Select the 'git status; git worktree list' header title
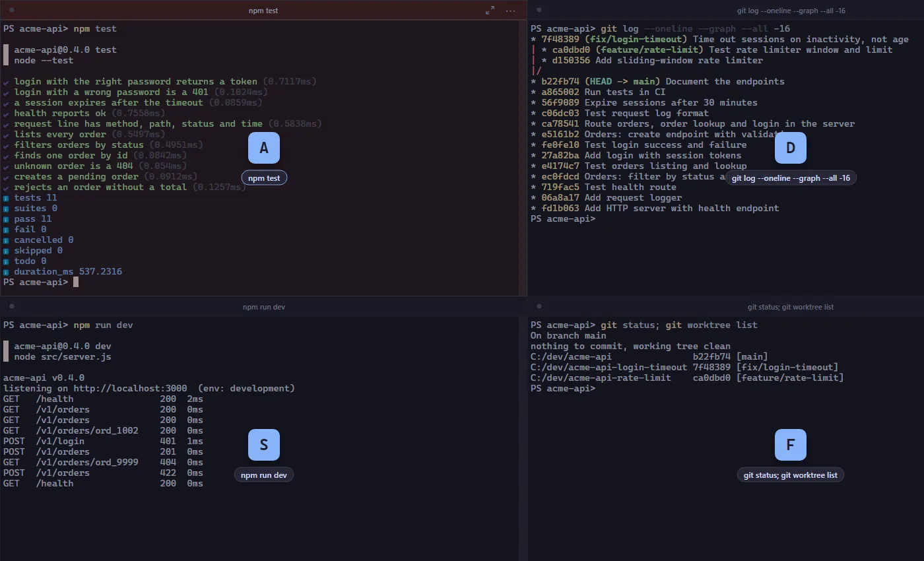This screenshot has height=561, width=924. tap(791, 307)
